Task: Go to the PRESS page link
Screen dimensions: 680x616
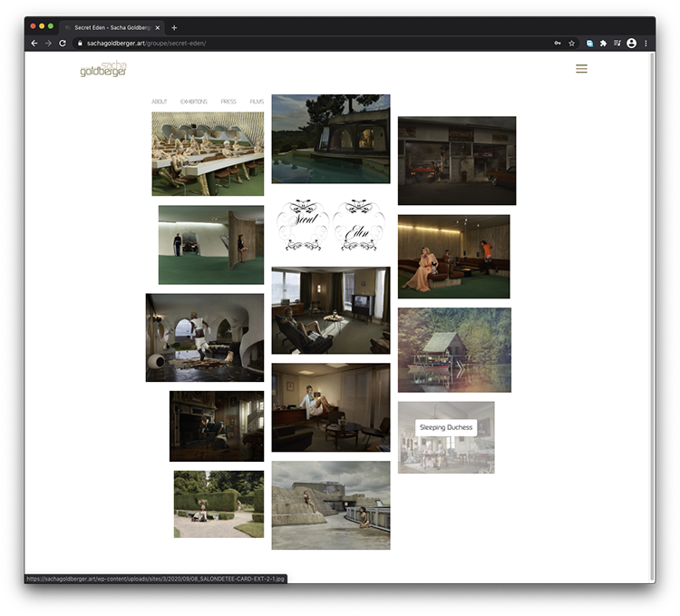Action: pyautogui.click(x=228, y=102)
